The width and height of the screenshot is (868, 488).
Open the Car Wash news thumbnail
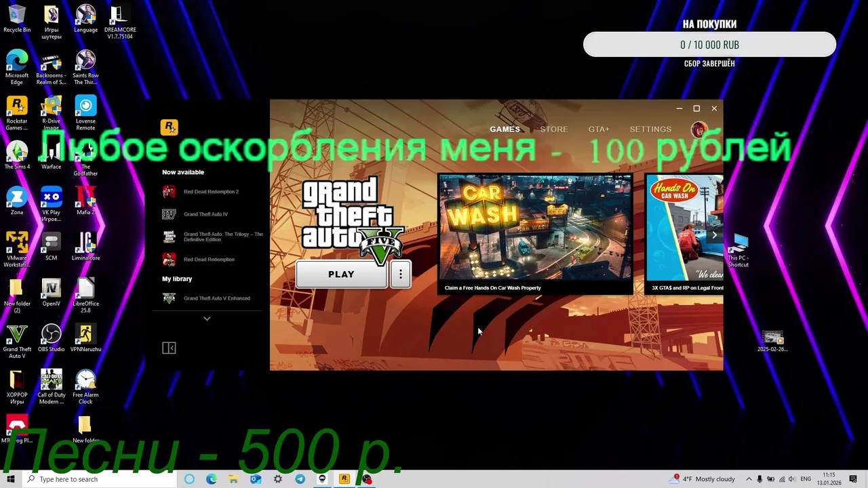(x=535, y=226)
